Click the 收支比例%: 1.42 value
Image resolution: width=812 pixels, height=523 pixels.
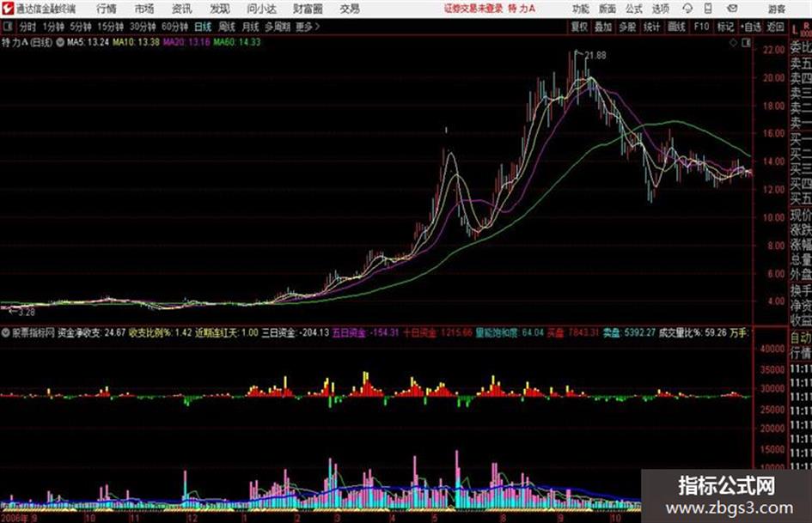pyautogui.click(x=160, y=332)
